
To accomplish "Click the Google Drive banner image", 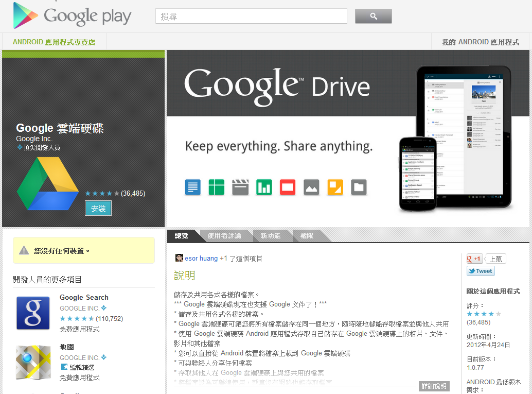I will click(348, 138).
